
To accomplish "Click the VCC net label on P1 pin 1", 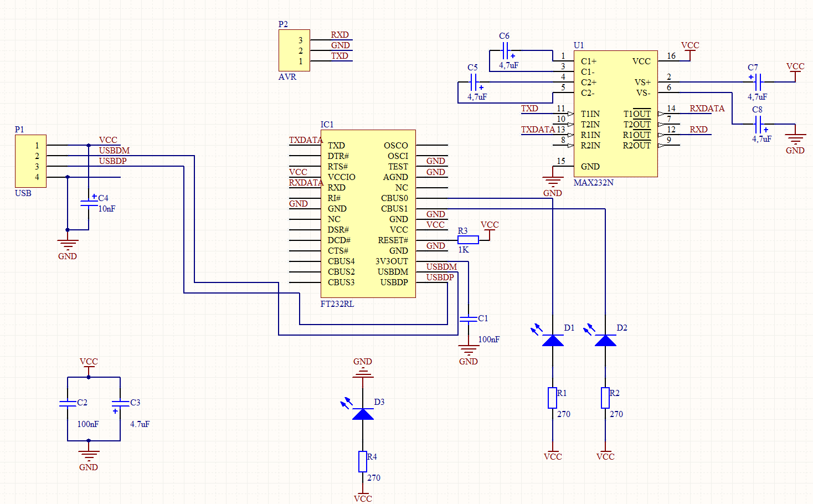I will 108,140.
